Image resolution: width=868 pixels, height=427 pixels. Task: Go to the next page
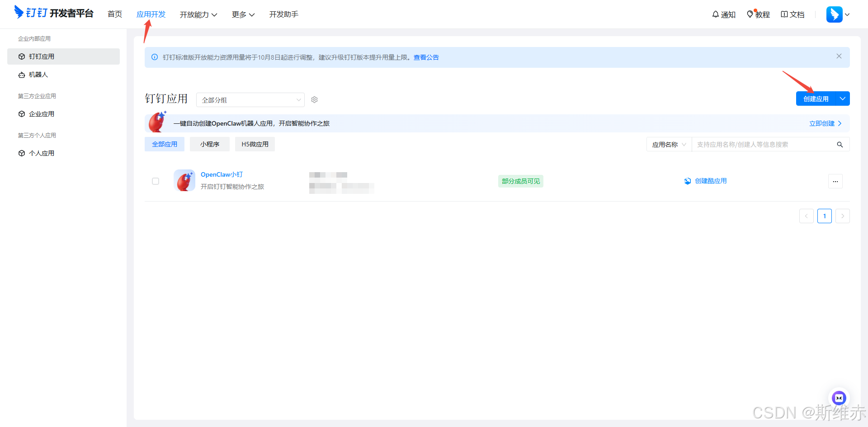843,216
